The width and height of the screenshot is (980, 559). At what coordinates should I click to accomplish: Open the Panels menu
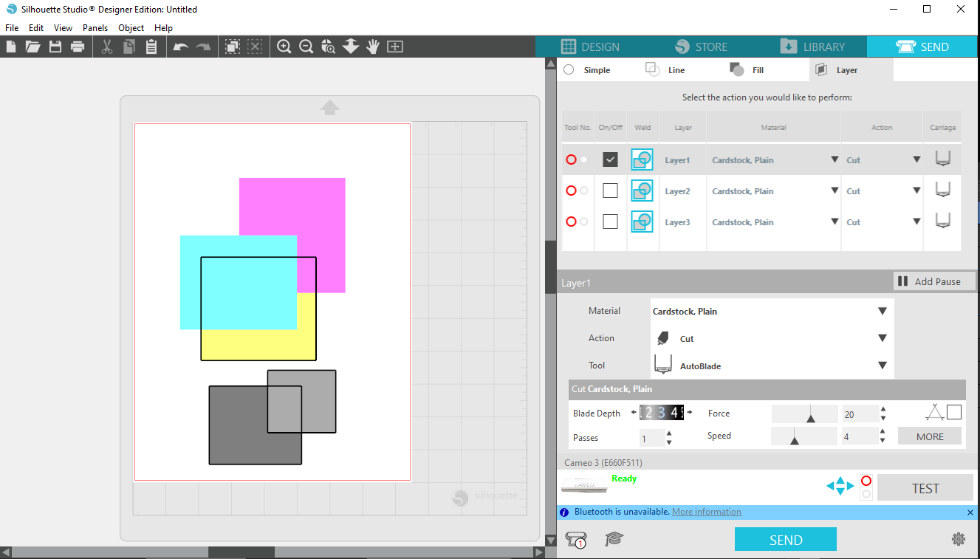coord(95,28)
